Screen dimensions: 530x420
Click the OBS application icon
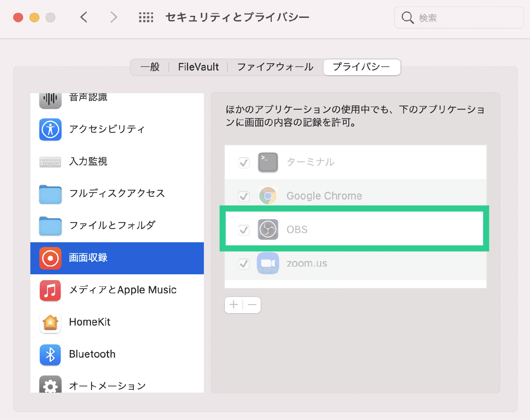(268, 229)
